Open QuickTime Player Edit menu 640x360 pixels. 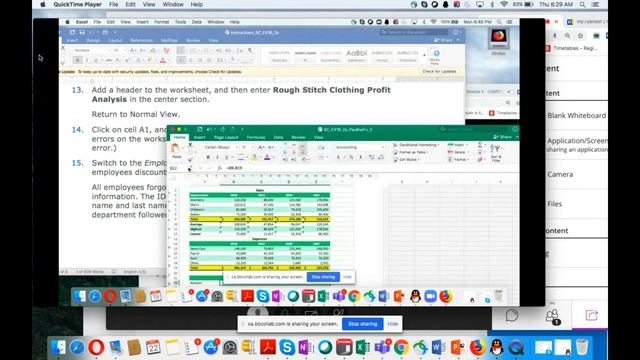pos(130,4)
